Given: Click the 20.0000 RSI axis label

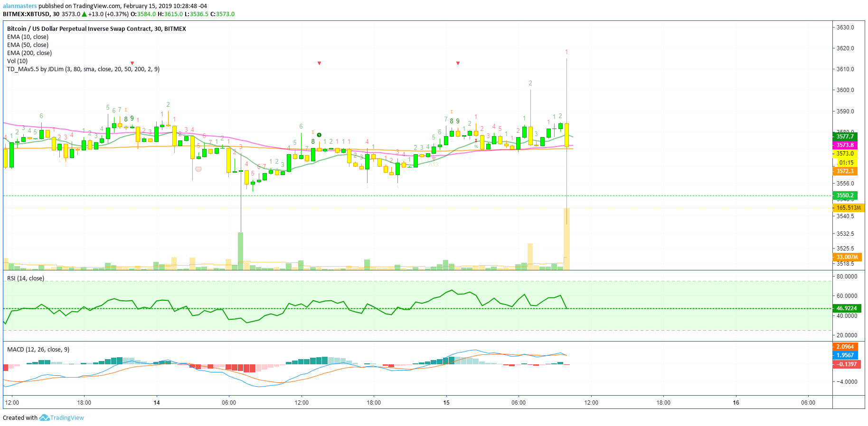Looking at the screenshot, I should [x=847, y=335].
